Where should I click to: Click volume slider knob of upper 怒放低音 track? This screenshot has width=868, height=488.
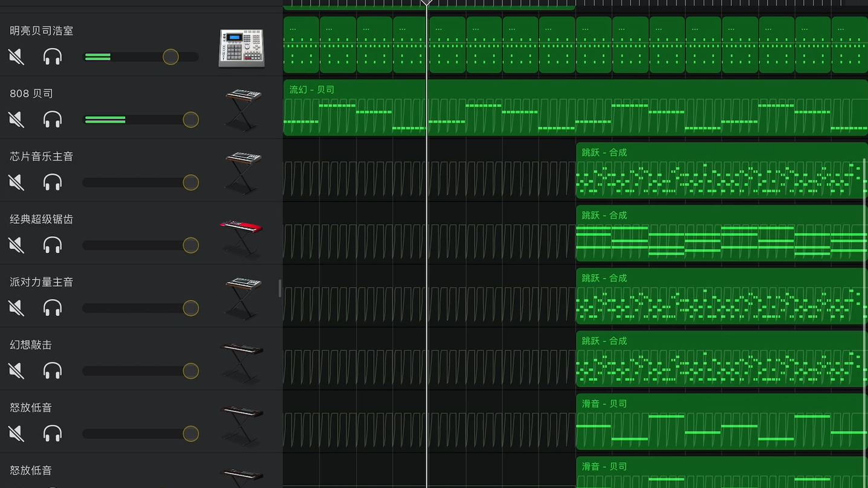[191, 434]
